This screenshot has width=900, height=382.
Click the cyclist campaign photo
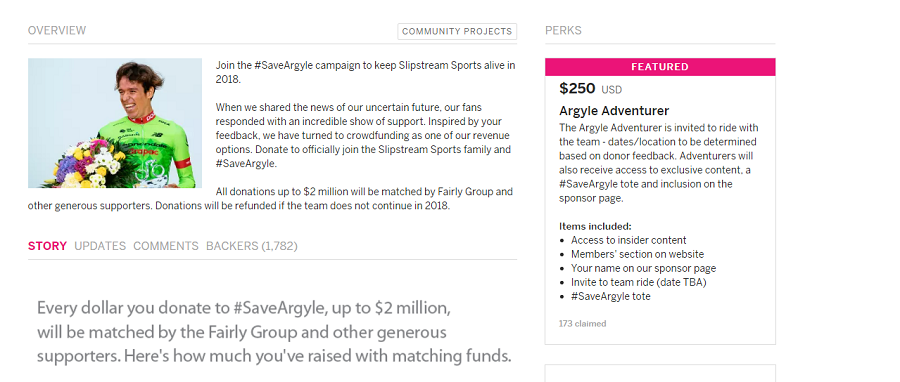115,123
